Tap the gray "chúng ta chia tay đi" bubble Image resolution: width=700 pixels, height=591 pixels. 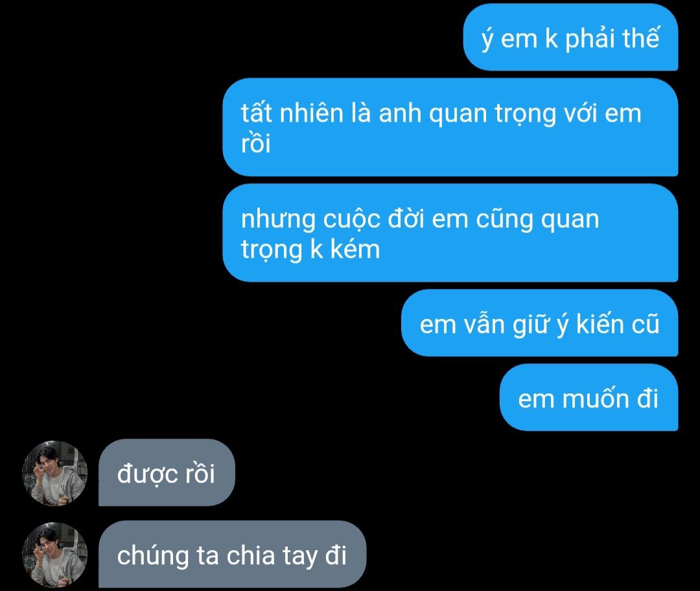pyautogui.click(x=232, y=555)
